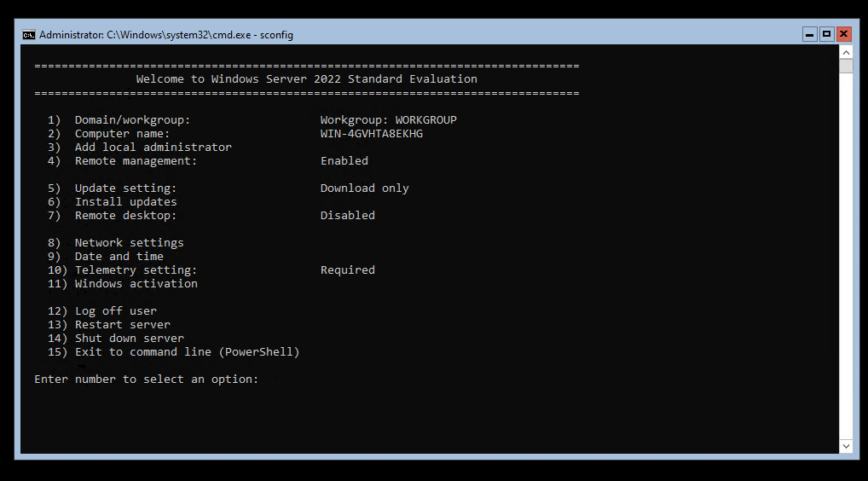Click the 'Disabled' remote desktop value

(348, 215)
